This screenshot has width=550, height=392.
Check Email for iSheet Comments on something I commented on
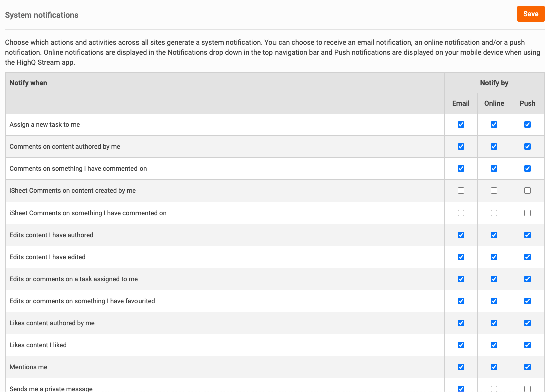coord(461,213)
